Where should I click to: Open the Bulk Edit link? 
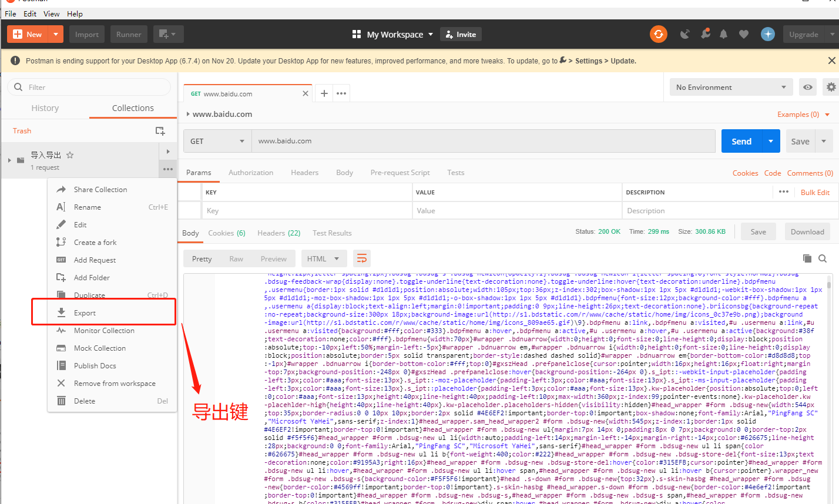(x=815, y=192)
